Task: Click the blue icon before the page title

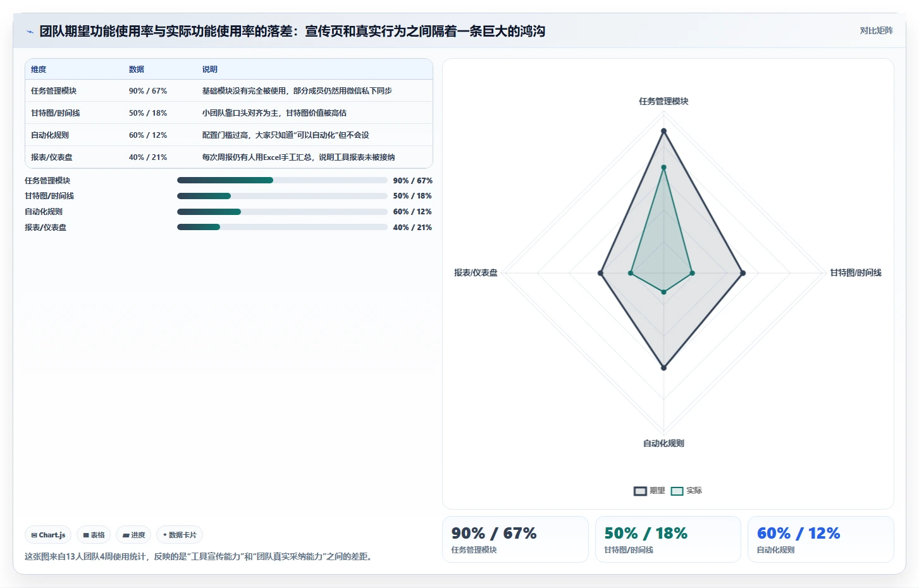Action: (30, 32)
